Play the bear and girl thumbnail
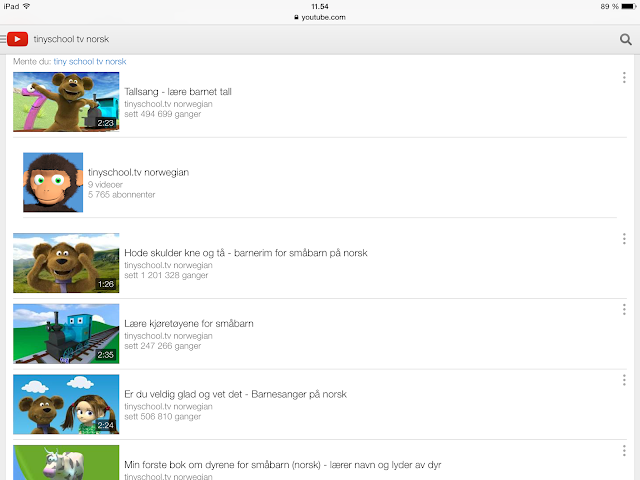This screenshot has height=480, width=640. coord(66,404)
